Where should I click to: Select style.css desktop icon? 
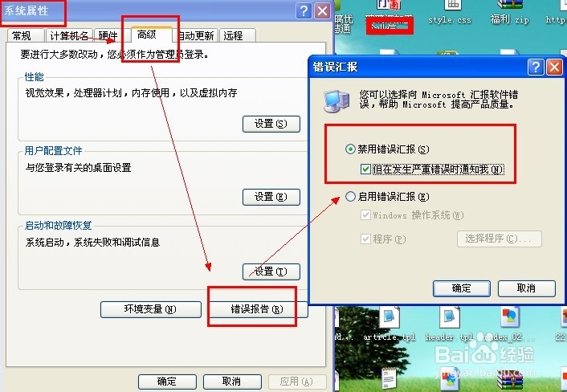tap(451, 12)
